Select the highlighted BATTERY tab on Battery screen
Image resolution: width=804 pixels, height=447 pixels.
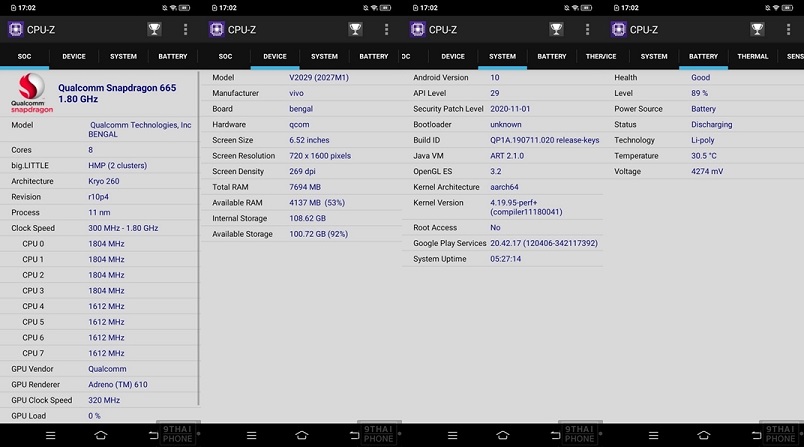click(704, 56)
